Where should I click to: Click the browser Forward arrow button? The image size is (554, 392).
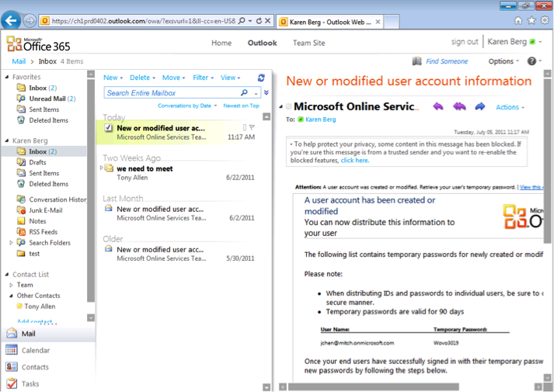tap(30, 21)
